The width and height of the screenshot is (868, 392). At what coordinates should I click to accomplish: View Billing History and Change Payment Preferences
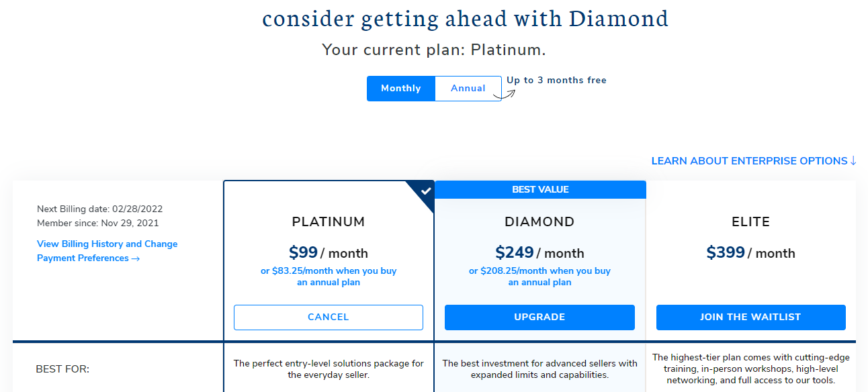tap(107, 251)
